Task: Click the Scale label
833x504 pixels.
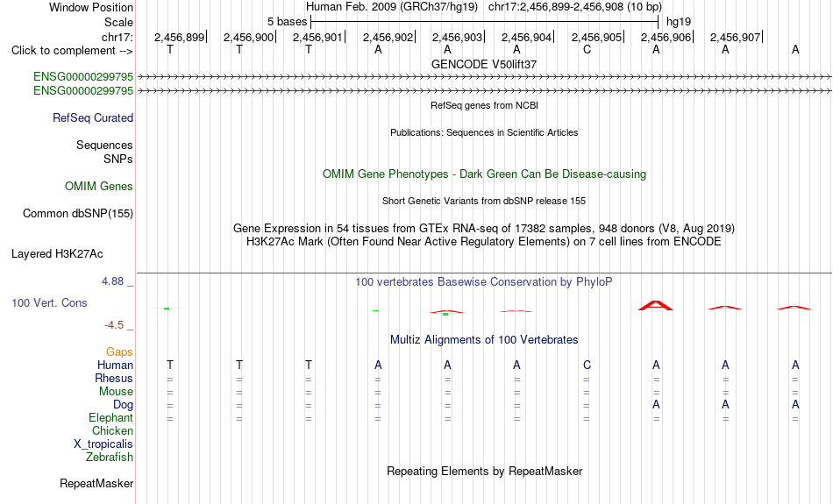Action: pos(119,22)
